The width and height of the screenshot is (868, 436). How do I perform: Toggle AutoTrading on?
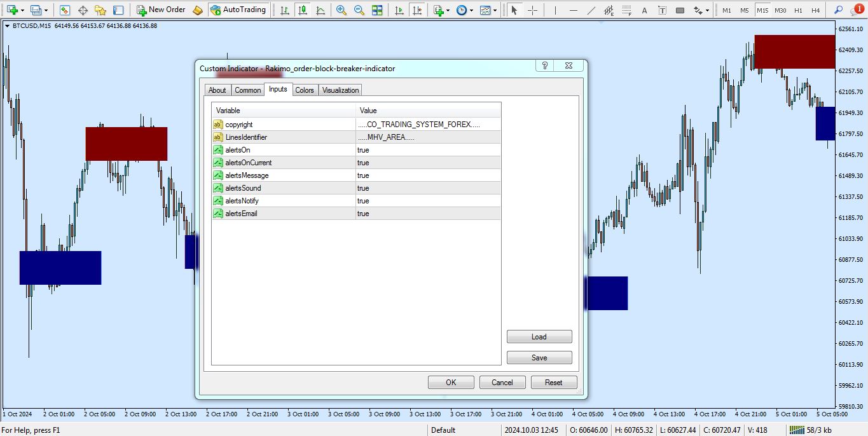tap(238, 10)
